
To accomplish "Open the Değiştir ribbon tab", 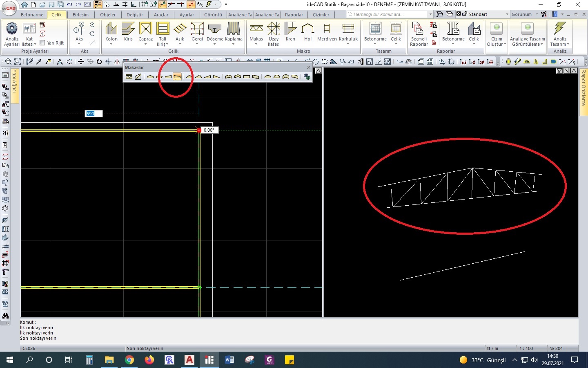I will pos(135,15).
